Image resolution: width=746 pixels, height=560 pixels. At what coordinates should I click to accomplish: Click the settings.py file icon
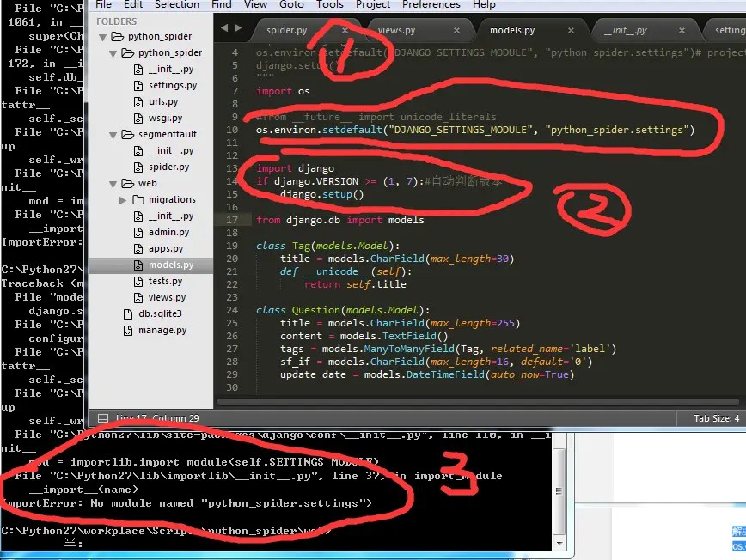[x=138, y=86]
